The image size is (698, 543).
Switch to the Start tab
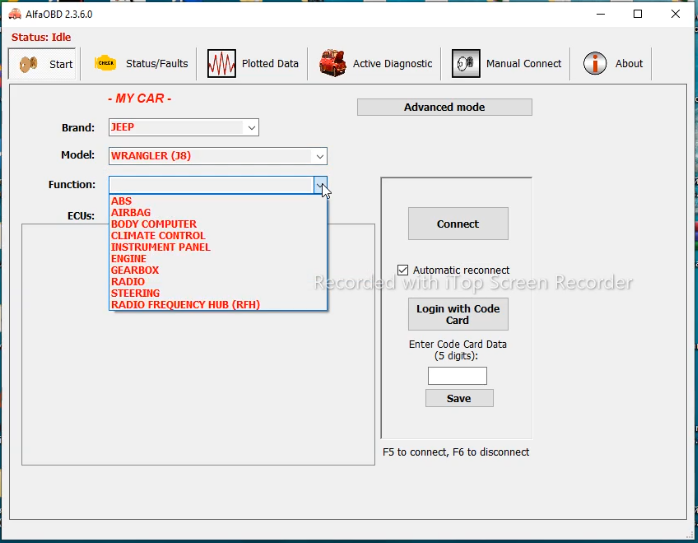(x=42, y=64)
